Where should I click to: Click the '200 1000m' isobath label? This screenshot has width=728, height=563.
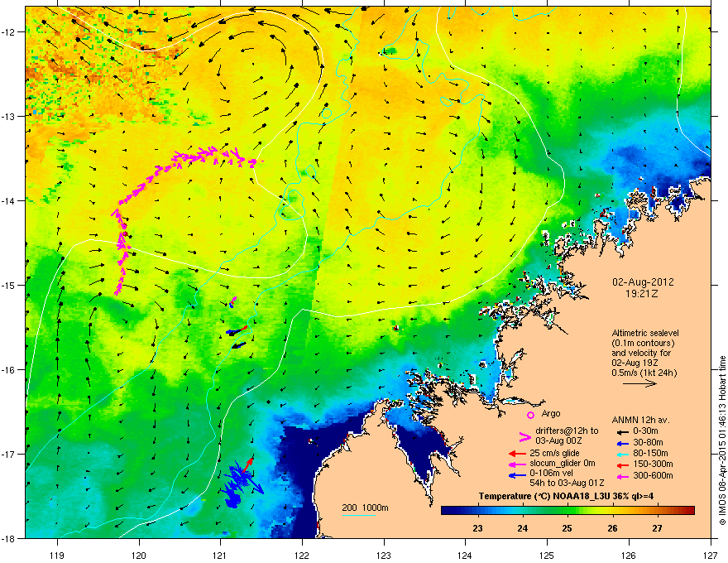pyautogui.click(x=365, y=508)
